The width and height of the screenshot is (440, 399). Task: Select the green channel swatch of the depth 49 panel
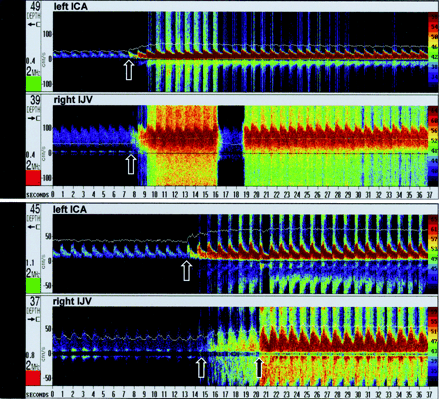tap(34, 83)
